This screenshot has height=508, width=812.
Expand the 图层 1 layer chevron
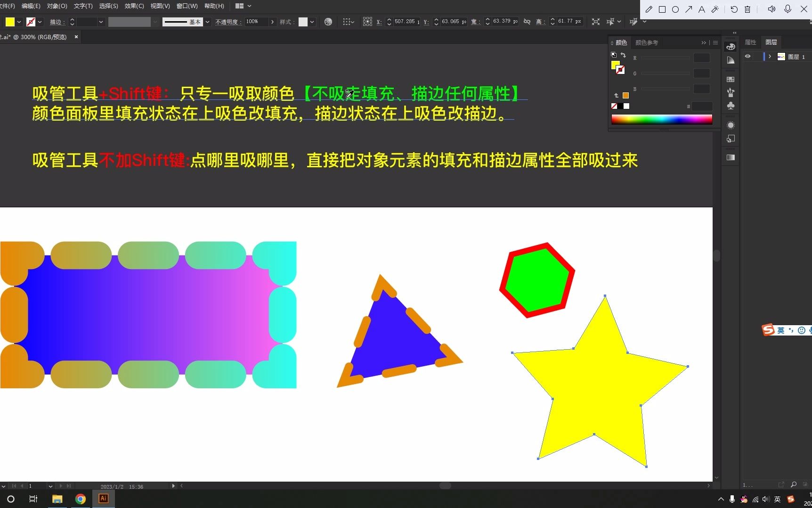tap(770, 57)
